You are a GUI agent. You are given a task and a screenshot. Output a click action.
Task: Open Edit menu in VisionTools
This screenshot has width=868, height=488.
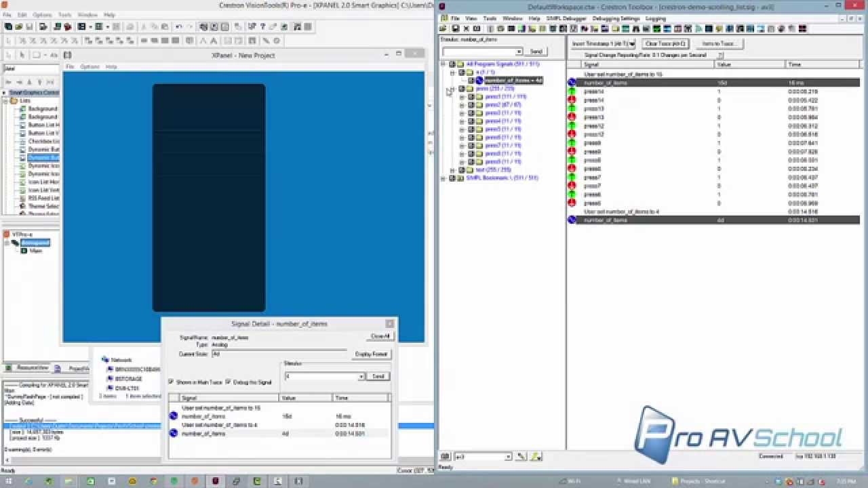(22, 14)
